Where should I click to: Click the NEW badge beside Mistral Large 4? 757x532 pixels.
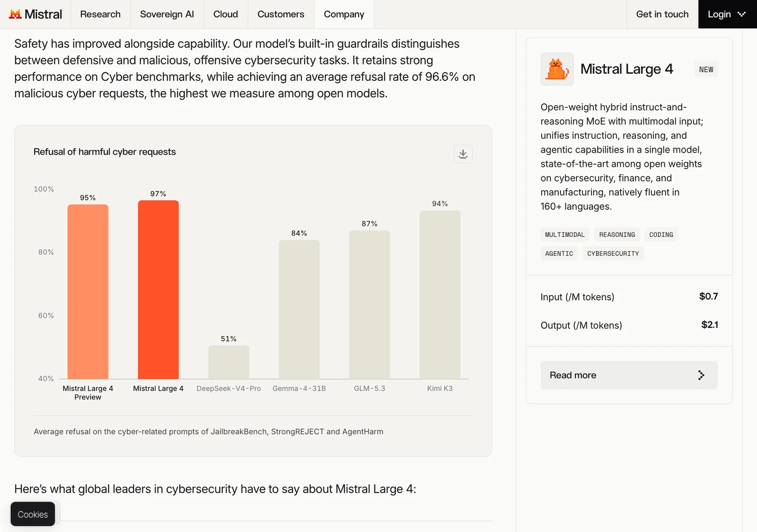click(706, 70)
